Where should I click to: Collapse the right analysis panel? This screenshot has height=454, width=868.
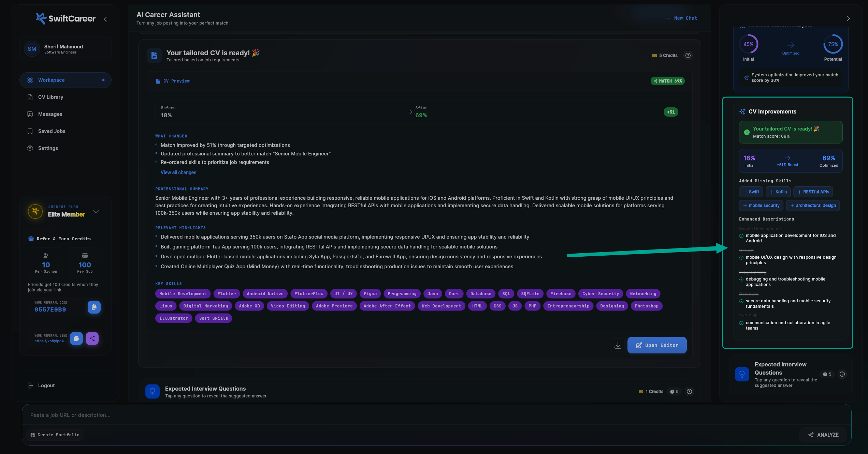[848, 18]
